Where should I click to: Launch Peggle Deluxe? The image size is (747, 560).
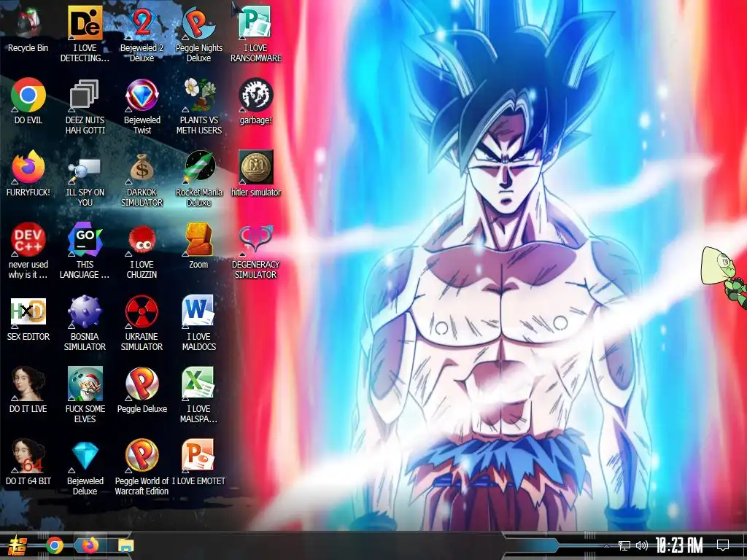[x=142, y=391]
